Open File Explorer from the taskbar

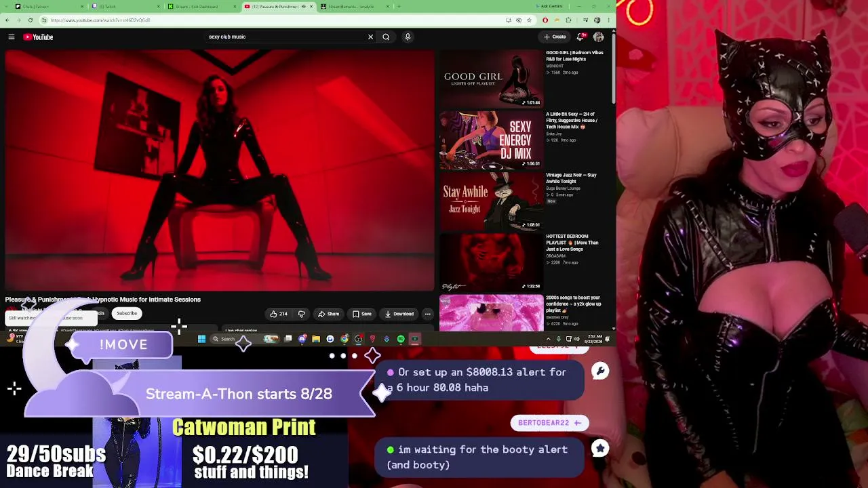316,339
